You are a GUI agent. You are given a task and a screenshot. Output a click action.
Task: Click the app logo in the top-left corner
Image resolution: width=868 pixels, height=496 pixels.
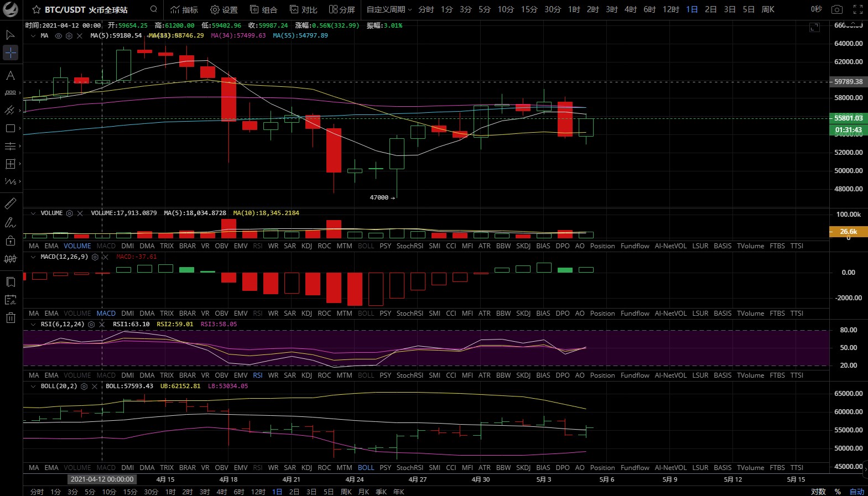(x=11, y=10)
